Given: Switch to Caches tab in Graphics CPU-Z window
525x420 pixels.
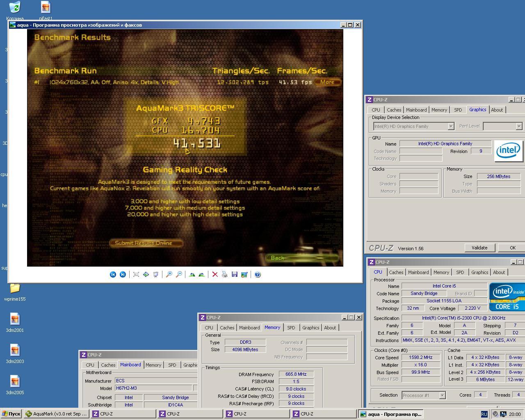Looking at the screenshot, I should coord(394,110).
